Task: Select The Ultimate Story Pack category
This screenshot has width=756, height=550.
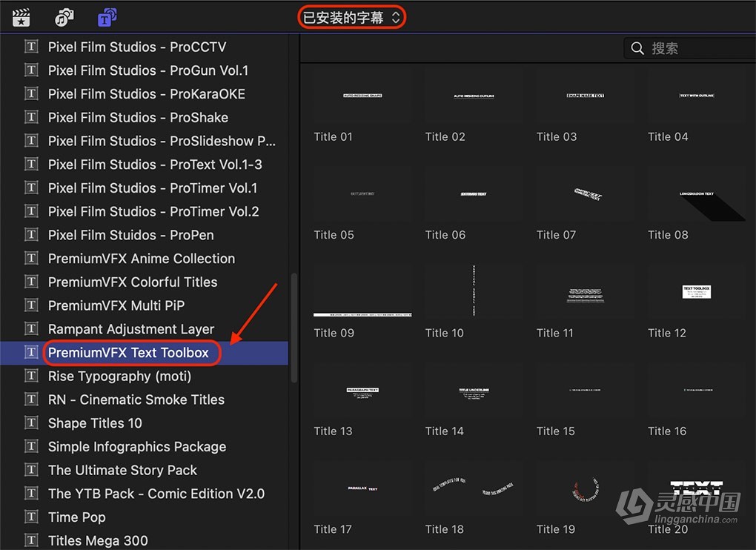Action: (x=145, y=470)
